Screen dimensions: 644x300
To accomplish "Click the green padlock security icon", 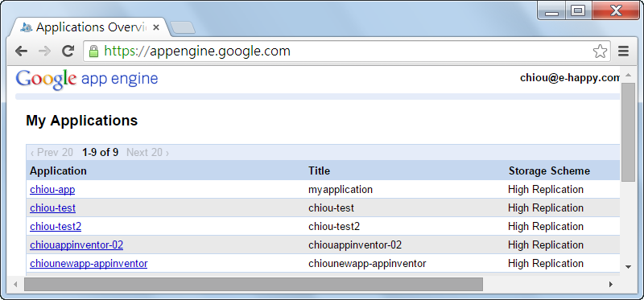I will tap(94, 51).
